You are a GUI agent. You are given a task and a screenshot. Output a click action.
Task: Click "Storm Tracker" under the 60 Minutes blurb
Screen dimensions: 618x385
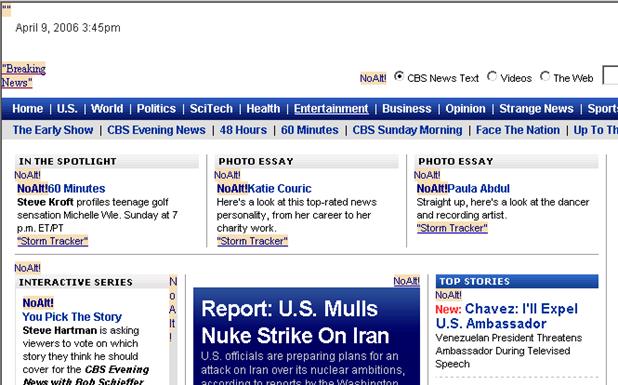52,241
